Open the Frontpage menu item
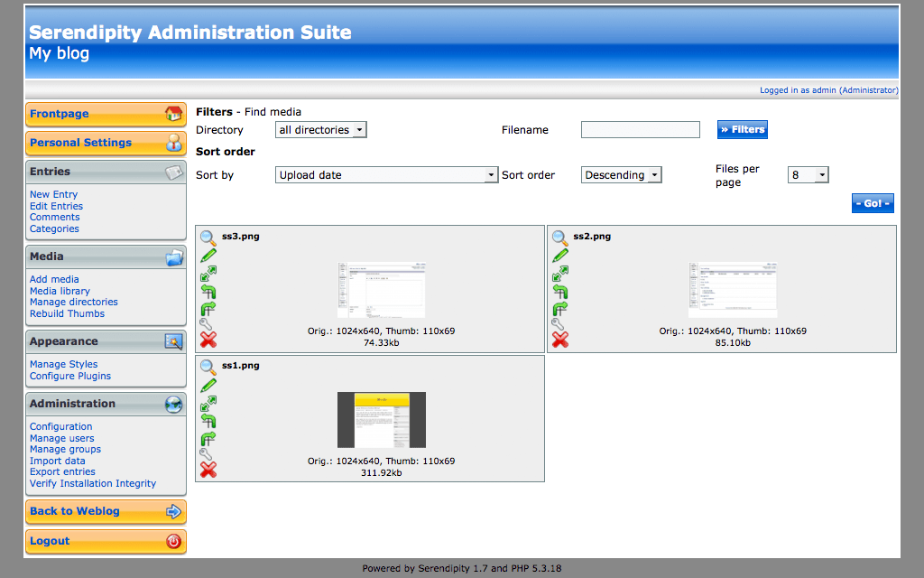 pyautogui.click(x=106, y=114)
